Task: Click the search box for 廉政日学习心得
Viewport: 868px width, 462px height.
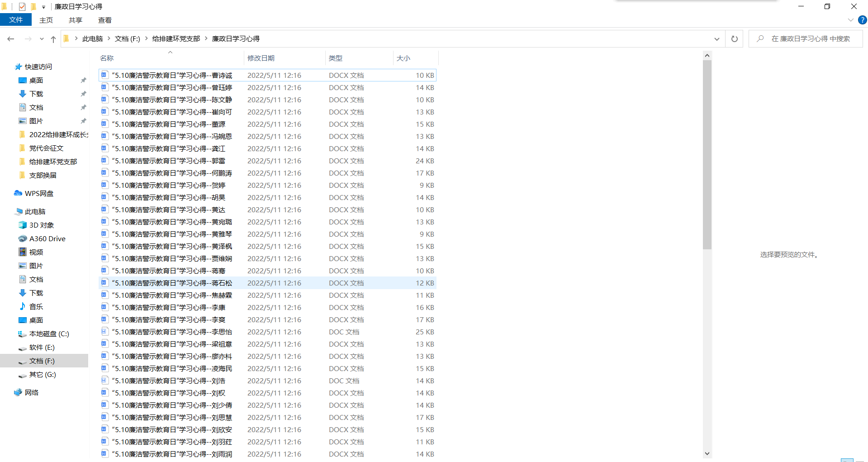Action: click(x=810, y=39)
